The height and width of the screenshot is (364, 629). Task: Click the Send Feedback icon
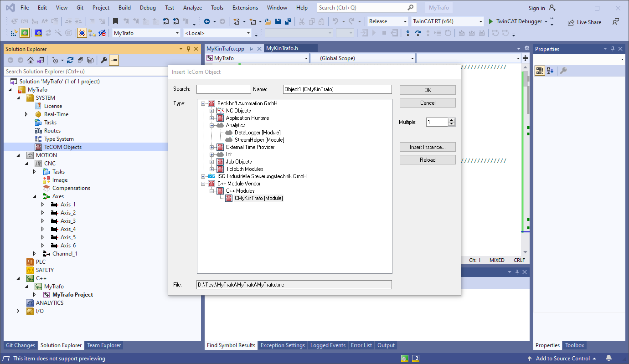(x=616, y=21)
